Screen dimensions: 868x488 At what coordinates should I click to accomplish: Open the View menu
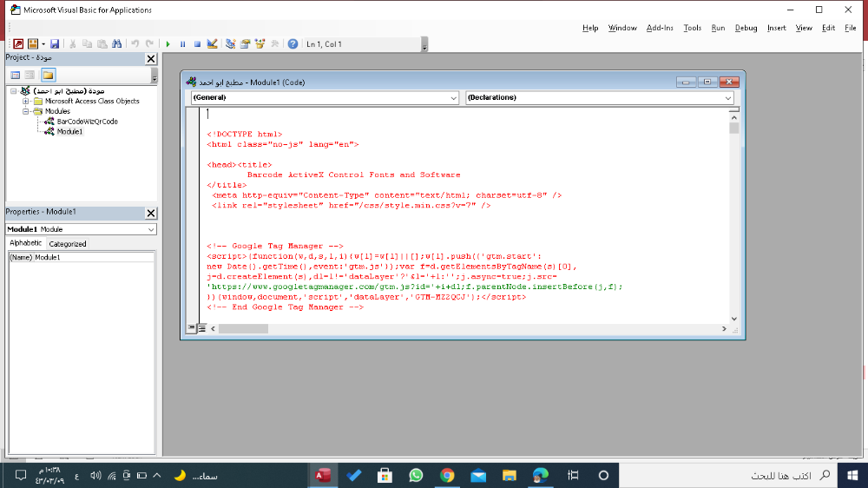(x=804, y=28)
